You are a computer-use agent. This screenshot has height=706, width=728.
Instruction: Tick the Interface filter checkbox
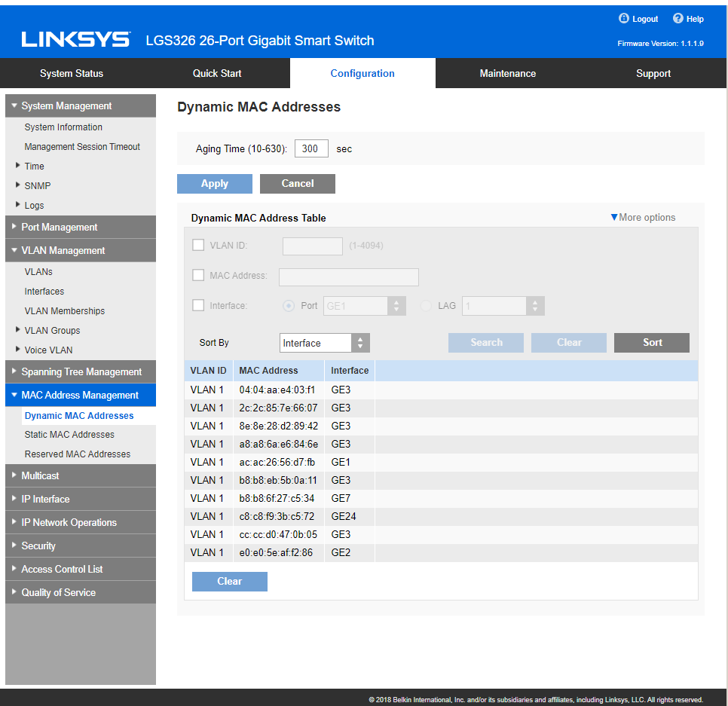pyautogui.click(x=198, y=306)
